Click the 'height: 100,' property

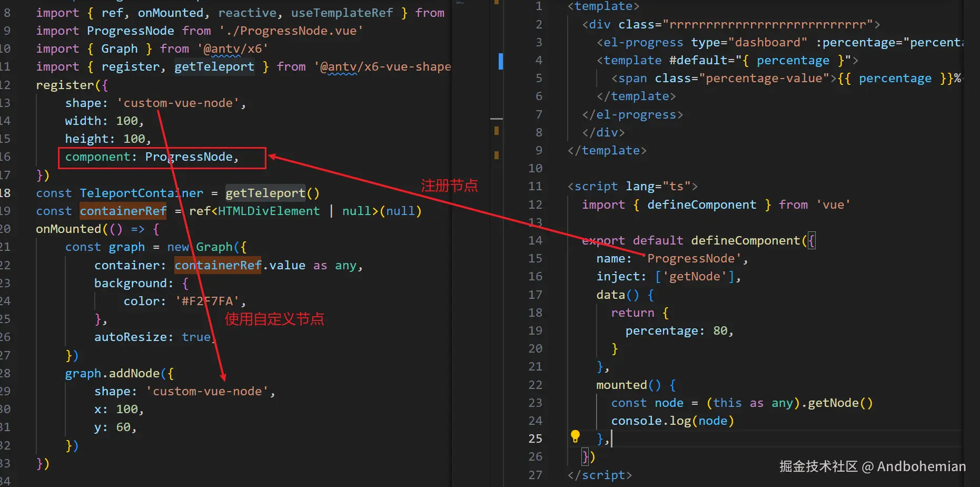(108, 139)
